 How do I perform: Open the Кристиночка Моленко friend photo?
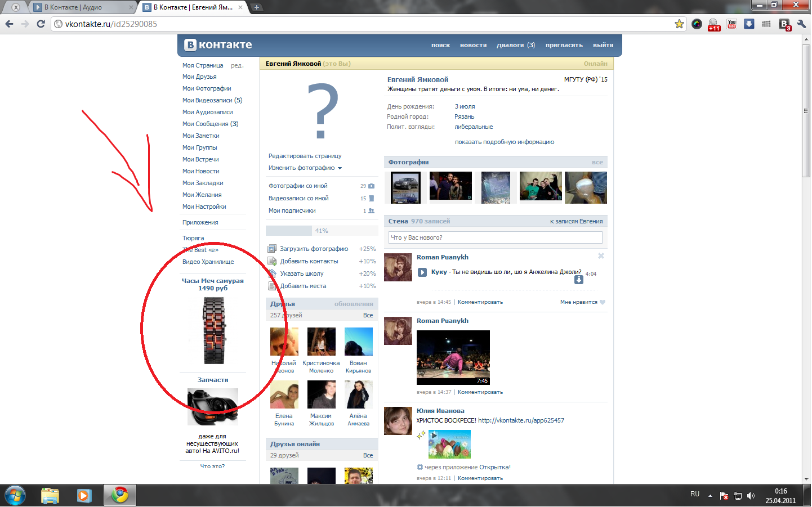pyautogui.click(x=321, y=342)
